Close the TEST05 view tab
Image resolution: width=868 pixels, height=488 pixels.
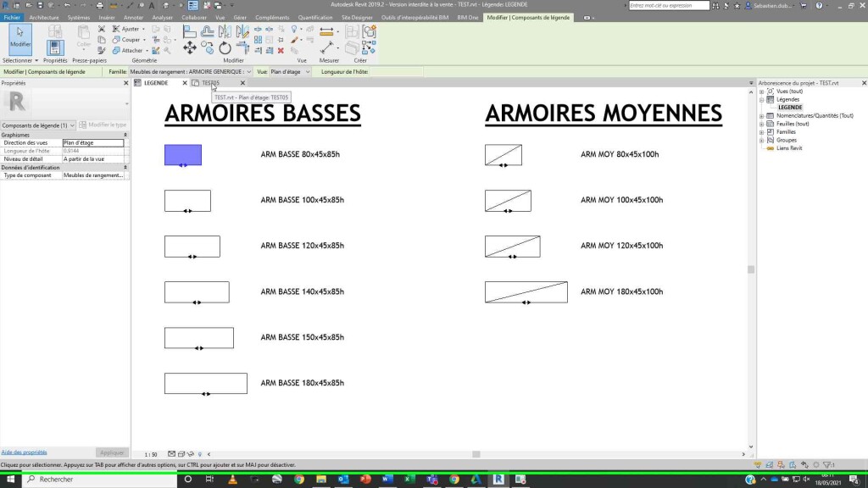[x=242, y=83]
